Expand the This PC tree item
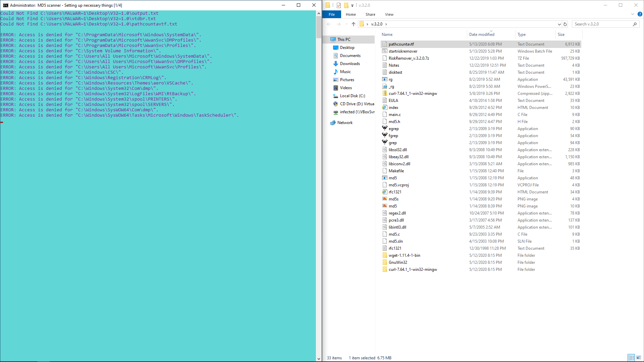This screenshot has width=644, height=362. point(327,39)
